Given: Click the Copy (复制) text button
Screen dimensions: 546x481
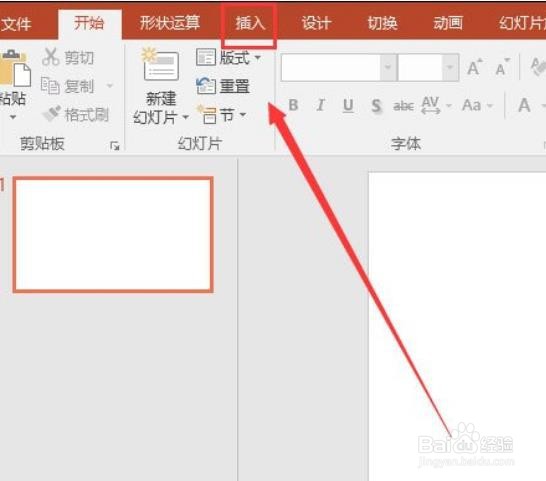Looking at the screenshot, I should coord(79,86).
